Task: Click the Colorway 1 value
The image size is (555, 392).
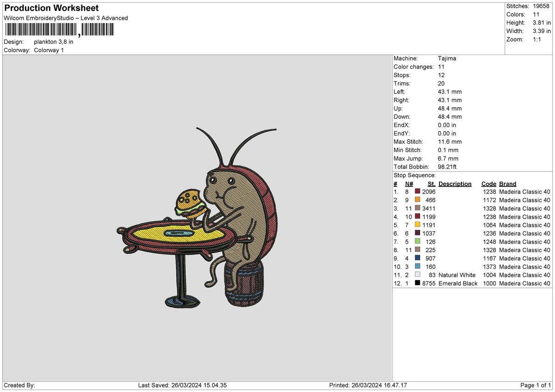Action: click(49, 50)
